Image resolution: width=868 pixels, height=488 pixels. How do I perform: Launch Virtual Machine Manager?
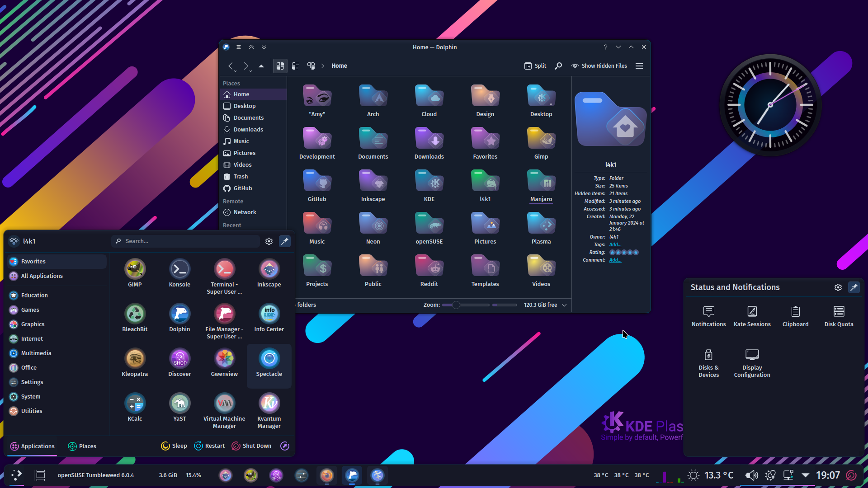tap(224, 411)
